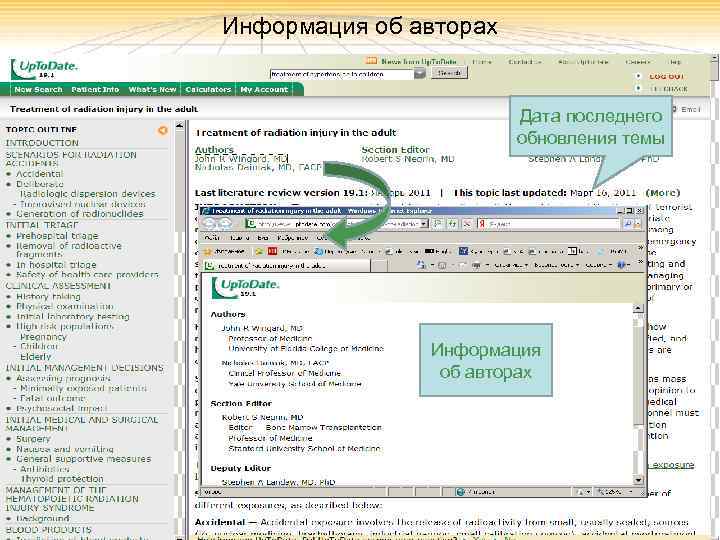Open the address bar dropdown in popup browser
720x540 pixels.
424,224
